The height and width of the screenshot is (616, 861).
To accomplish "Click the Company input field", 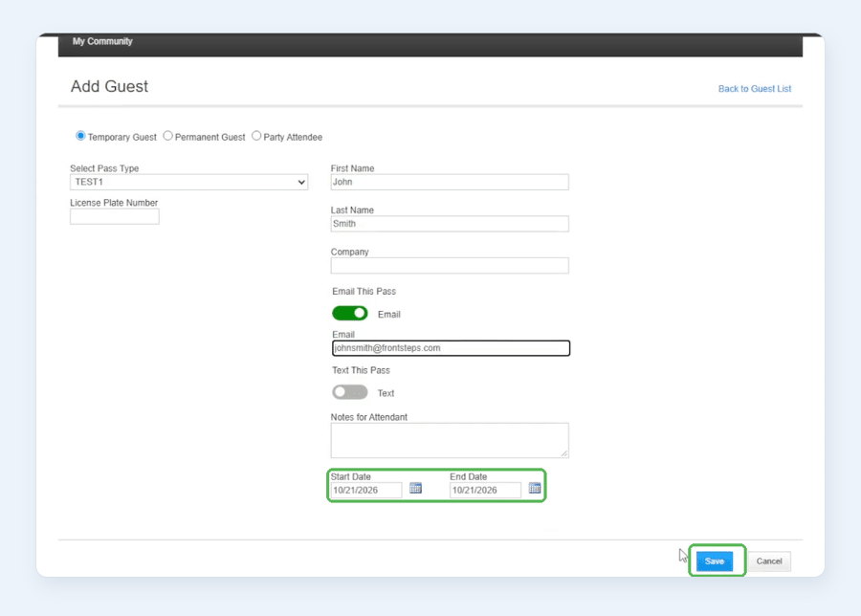I will pos(450,266).
